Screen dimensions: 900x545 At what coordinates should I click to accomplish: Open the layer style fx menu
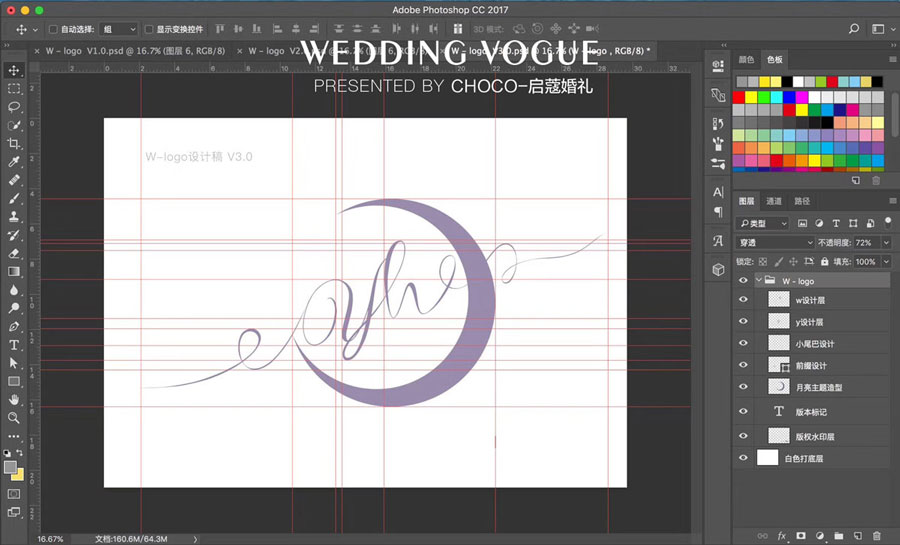pos(782,537)
